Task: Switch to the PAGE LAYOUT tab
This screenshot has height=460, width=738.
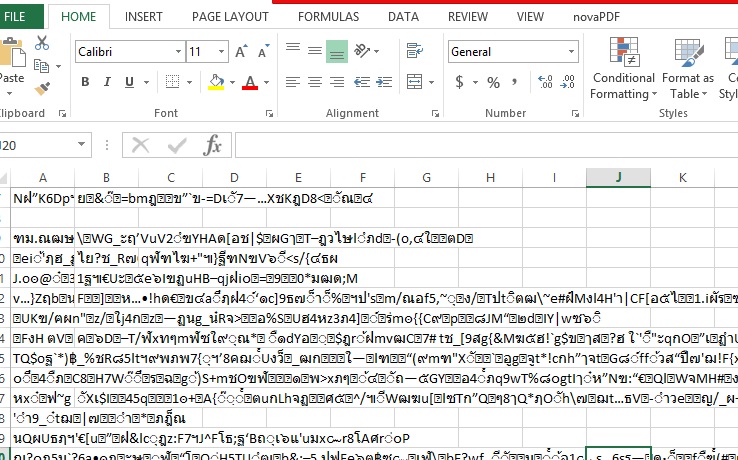Action: tap(230, 17)
